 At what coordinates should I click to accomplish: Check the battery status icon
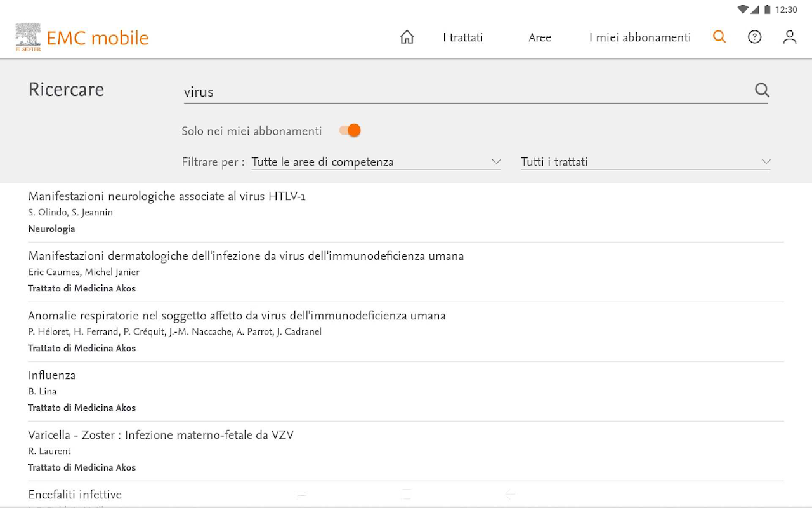pyautogui.click(x=767, y=10)
